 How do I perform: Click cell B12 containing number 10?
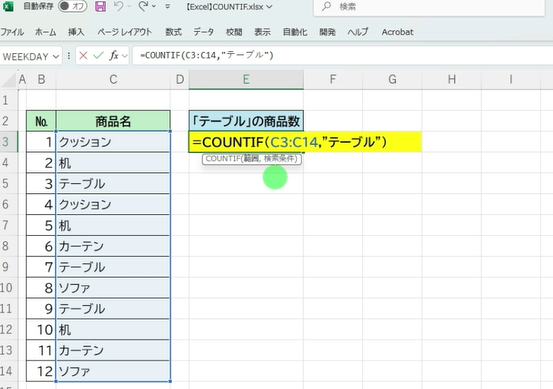[x=41, y=329]
